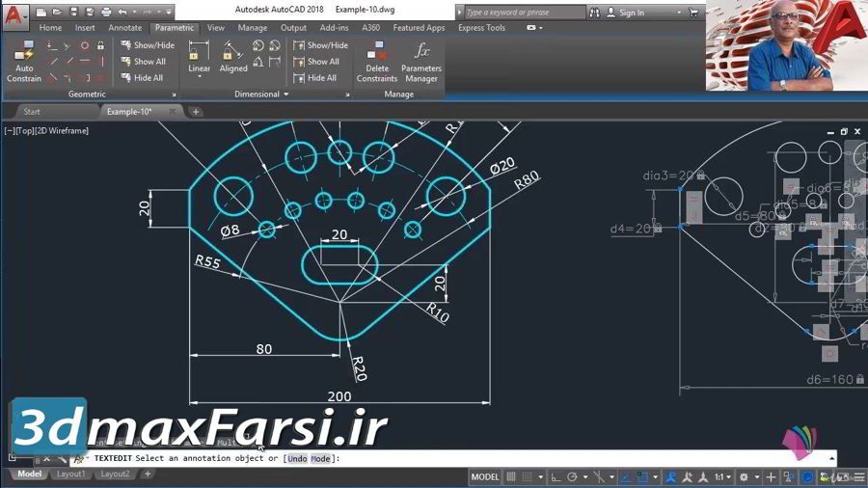Click the Auto Constrain tool

23,61
